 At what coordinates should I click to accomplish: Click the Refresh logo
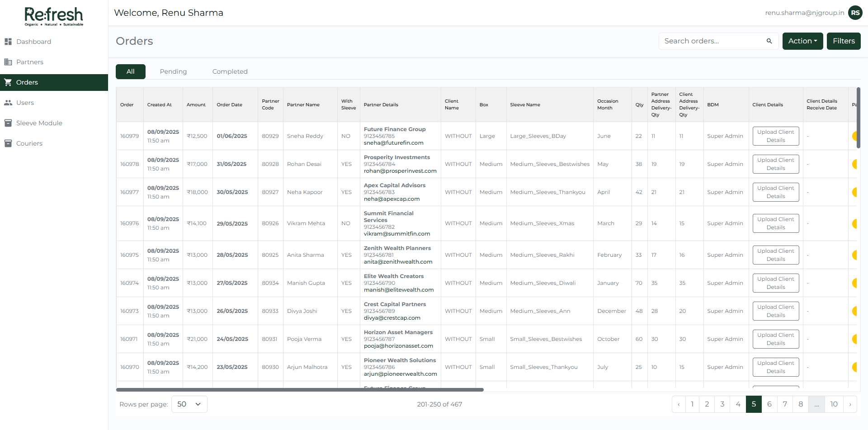(x=54, y=17)
